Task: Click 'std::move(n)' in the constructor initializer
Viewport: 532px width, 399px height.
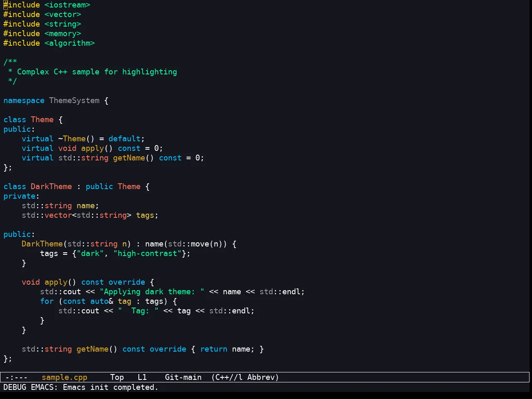Action: (195, 244)
